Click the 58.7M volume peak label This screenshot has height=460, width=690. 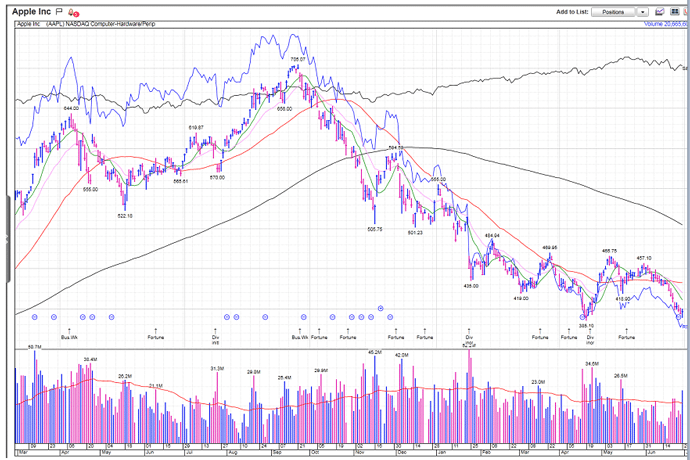(34, 347)
